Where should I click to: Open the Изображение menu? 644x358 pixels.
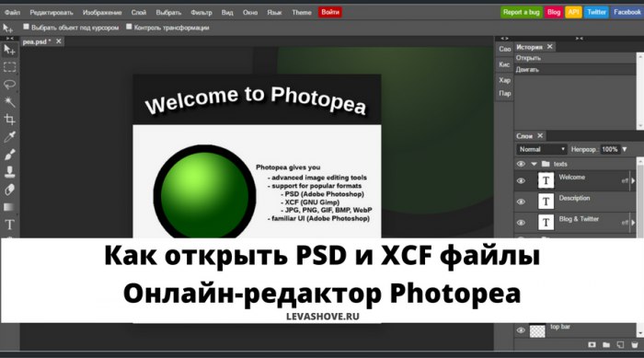click(102, 12)
